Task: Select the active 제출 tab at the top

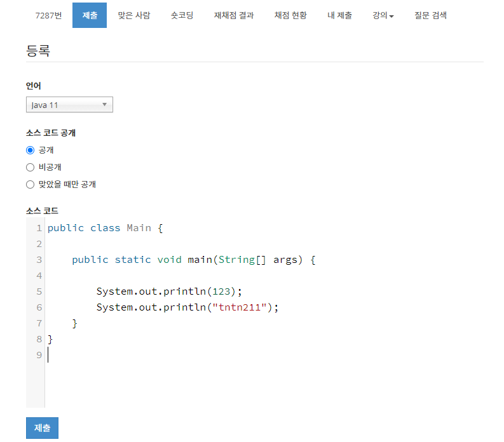Action: click(x=90, y=15)
